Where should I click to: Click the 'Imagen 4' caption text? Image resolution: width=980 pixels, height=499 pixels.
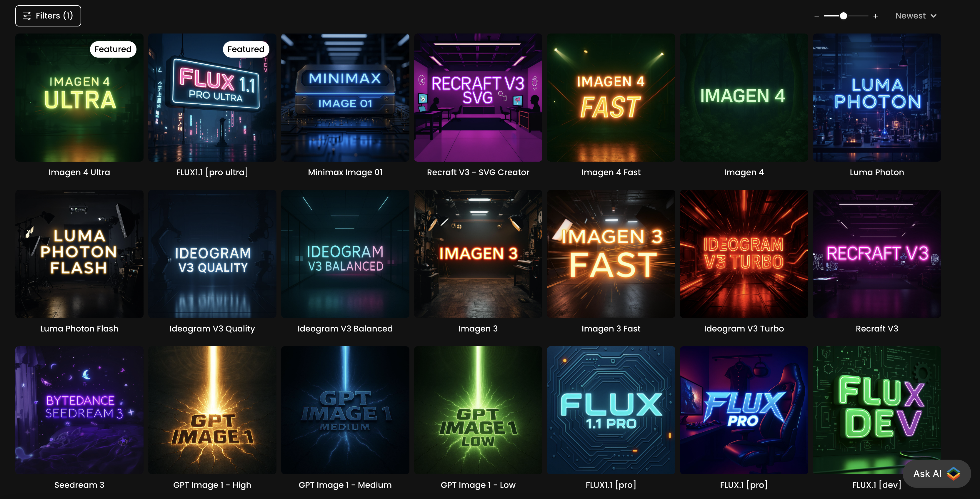(x=744, y=173)
